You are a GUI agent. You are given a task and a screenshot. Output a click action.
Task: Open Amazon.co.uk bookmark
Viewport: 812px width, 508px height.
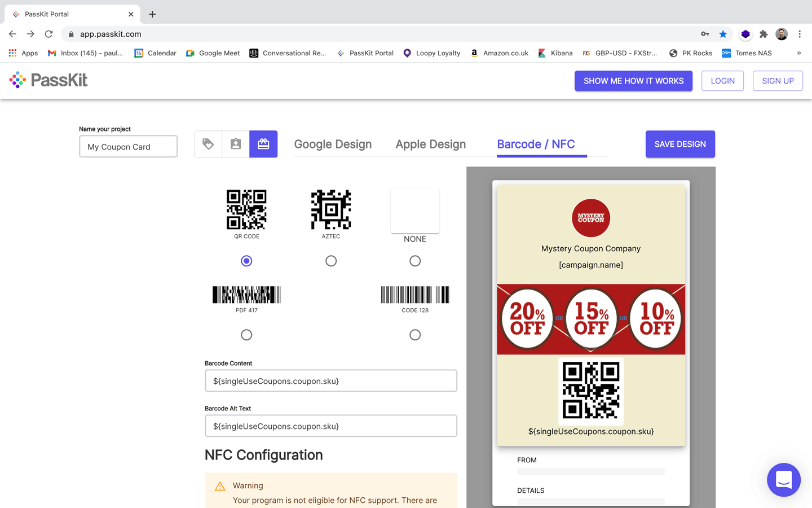pyautogui.click(x=499, y=53)
